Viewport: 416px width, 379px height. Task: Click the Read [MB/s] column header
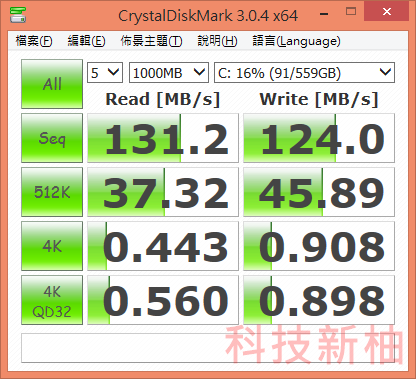pos(163,99)
